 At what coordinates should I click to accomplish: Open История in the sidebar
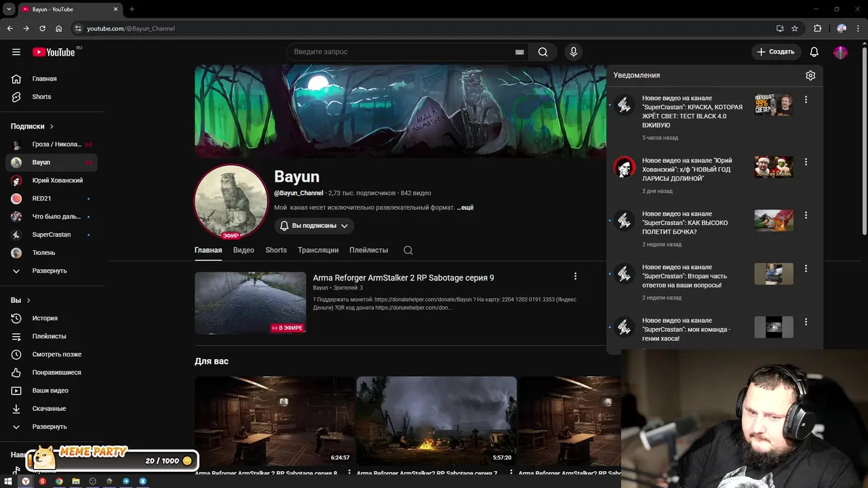click(52, 318)
